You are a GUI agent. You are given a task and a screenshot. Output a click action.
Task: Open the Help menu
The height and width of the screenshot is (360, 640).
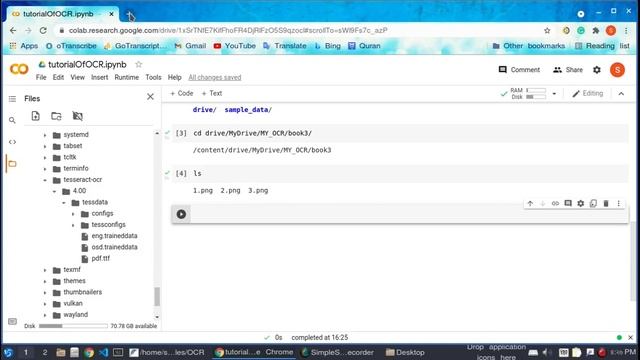[175, 77]
